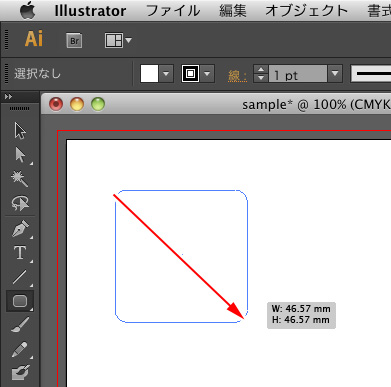Select the Rounded Rectangle tool
The image size is (391, 387).
(20, 301)
